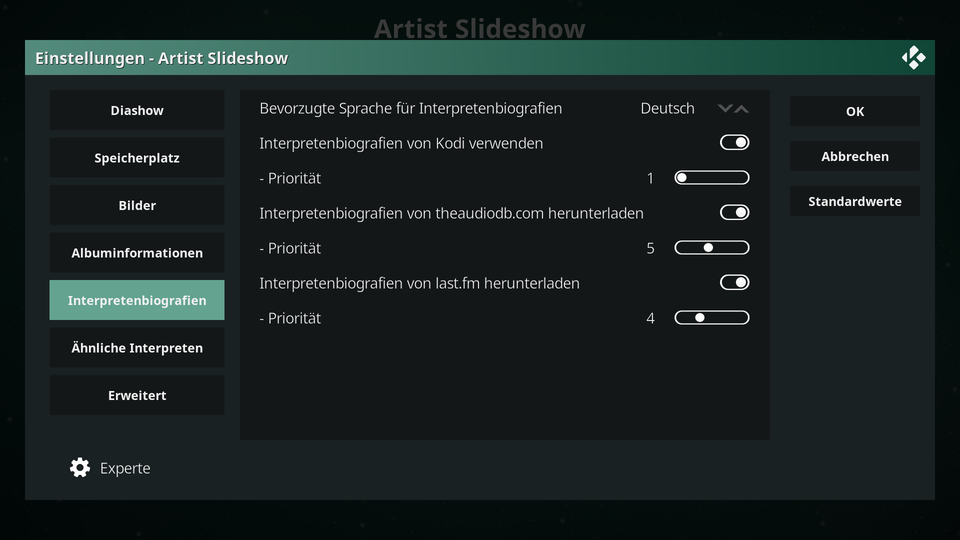Switch to the Speicherplatz category
This screenshot has height=540, width=960.
click(137, 158)
